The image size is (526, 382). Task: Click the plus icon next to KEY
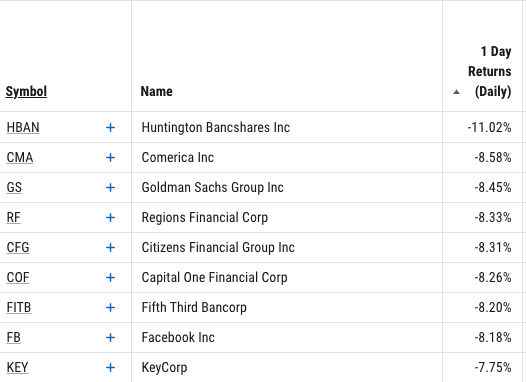(x=110, y=368)
